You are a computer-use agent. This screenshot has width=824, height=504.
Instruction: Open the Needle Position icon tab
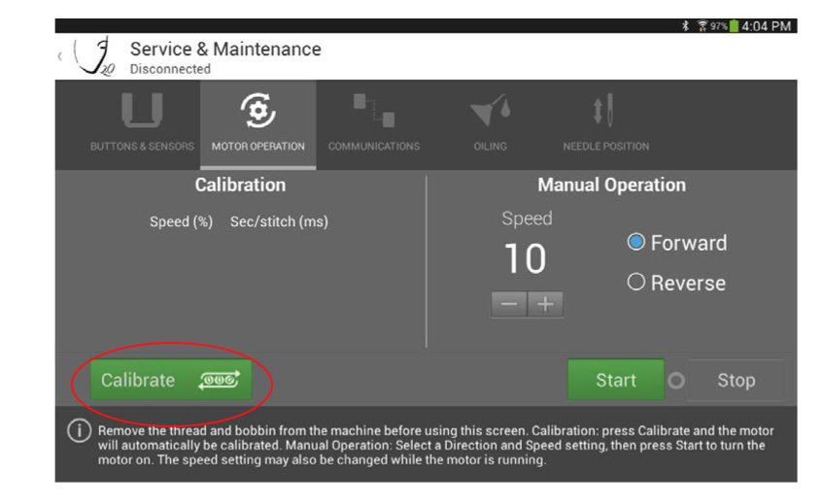(604, 112)
